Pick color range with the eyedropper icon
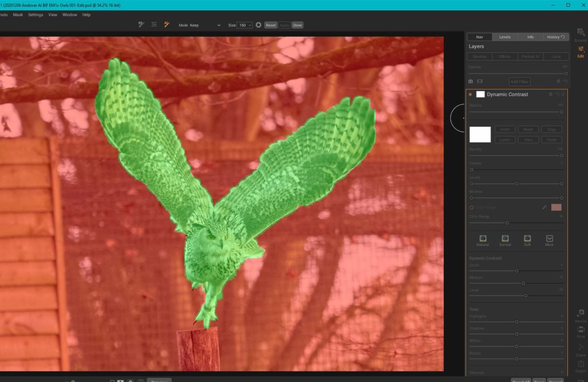Screen dimensions: 588x382 544,207
